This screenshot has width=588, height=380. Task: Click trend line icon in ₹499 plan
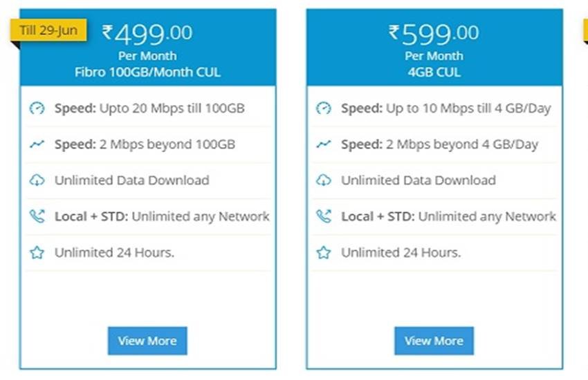37,144
